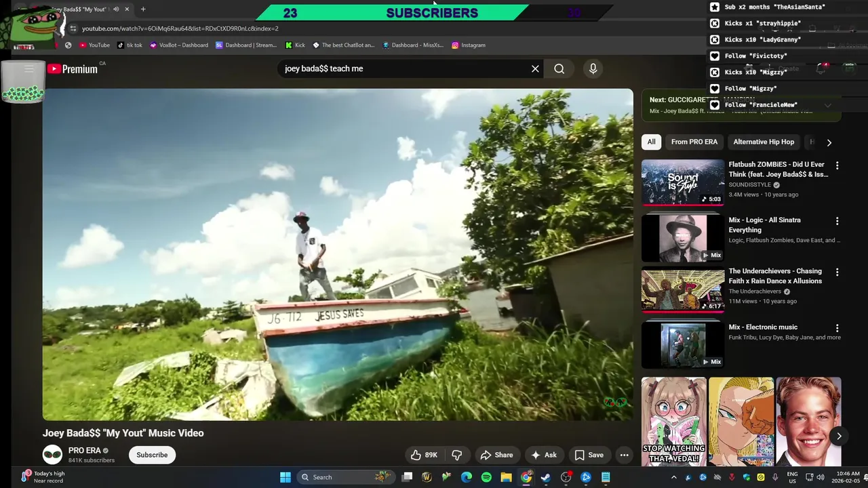Click the video player to pause

(x=338, y=254)
